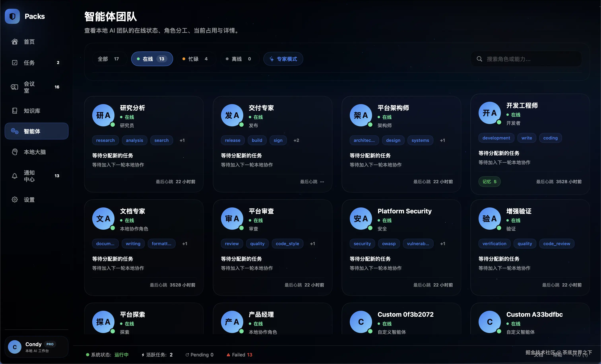The height and width of the screenshot is (364, 601).
Task: Click the 发A avatar of 交付专家
Action: point(232,115)
